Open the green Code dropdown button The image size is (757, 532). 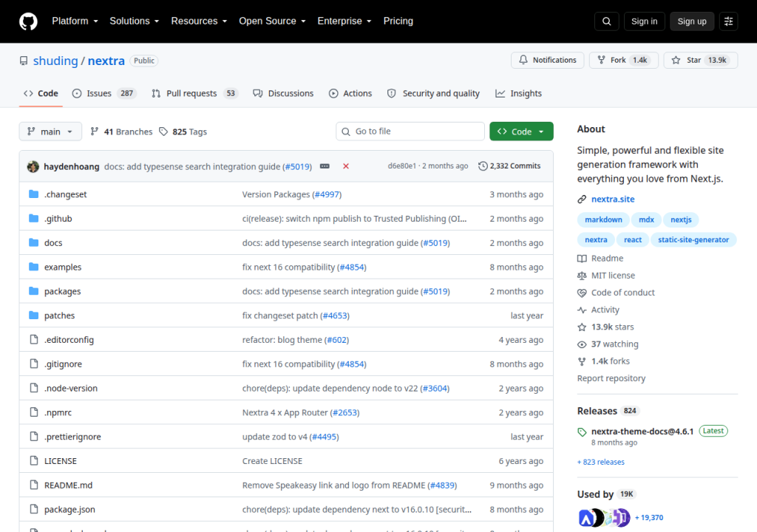tap(521, 132)
